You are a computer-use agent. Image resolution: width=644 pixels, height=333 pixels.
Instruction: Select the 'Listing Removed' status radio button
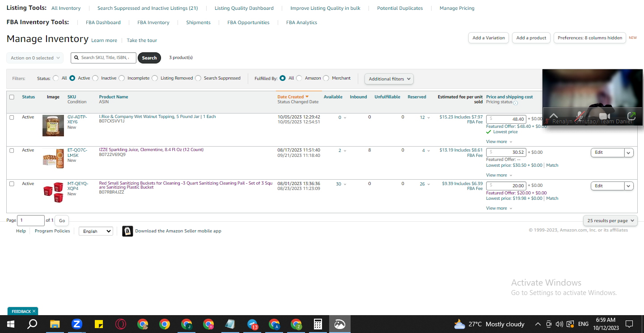point(155,78)
